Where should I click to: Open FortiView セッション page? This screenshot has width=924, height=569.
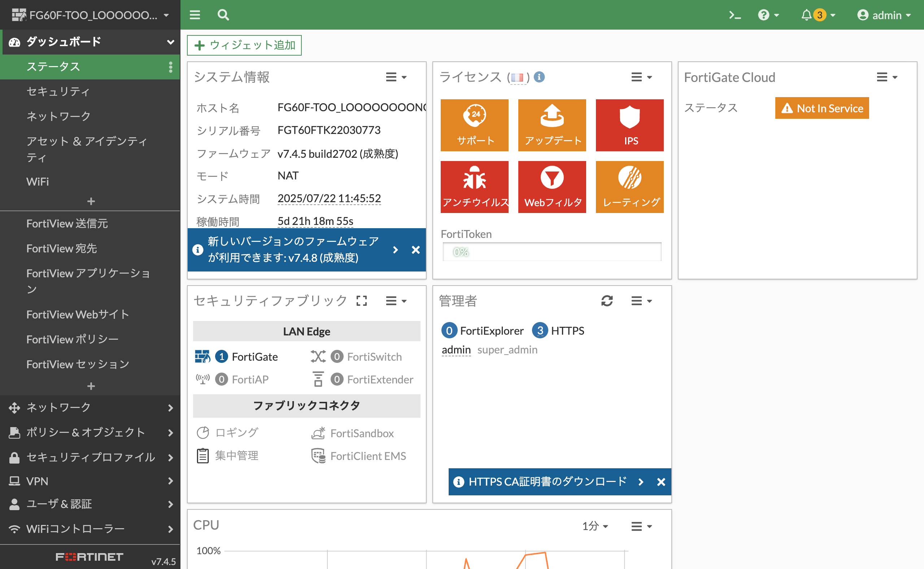(x=78, y=364)
